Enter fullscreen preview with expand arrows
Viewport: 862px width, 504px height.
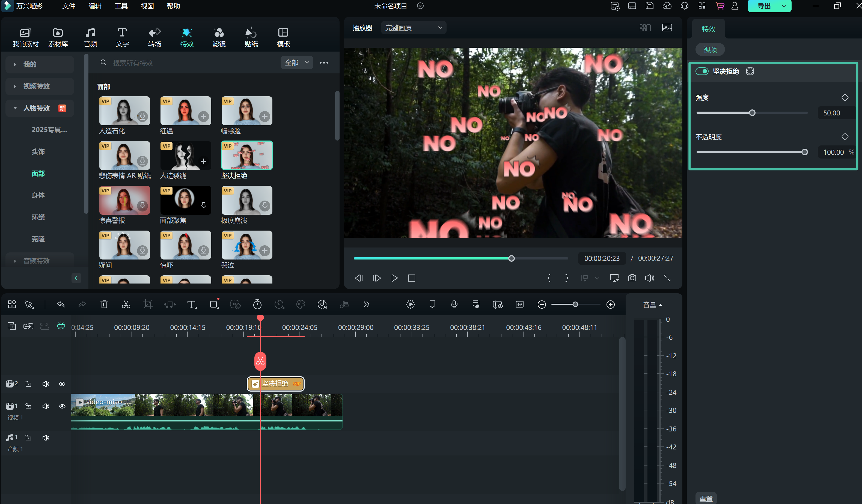click(x=667, y=278)
